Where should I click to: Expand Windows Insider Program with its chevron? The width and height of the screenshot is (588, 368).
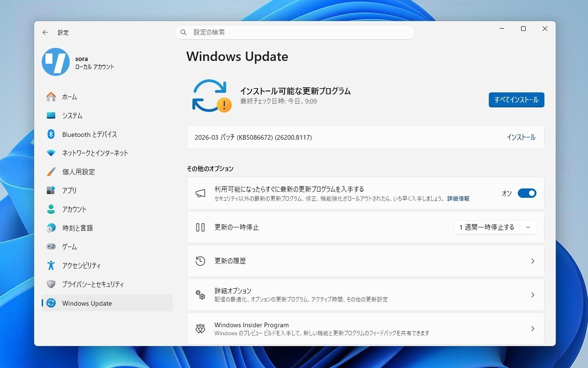pyautogui.click(x=532, y=329)
